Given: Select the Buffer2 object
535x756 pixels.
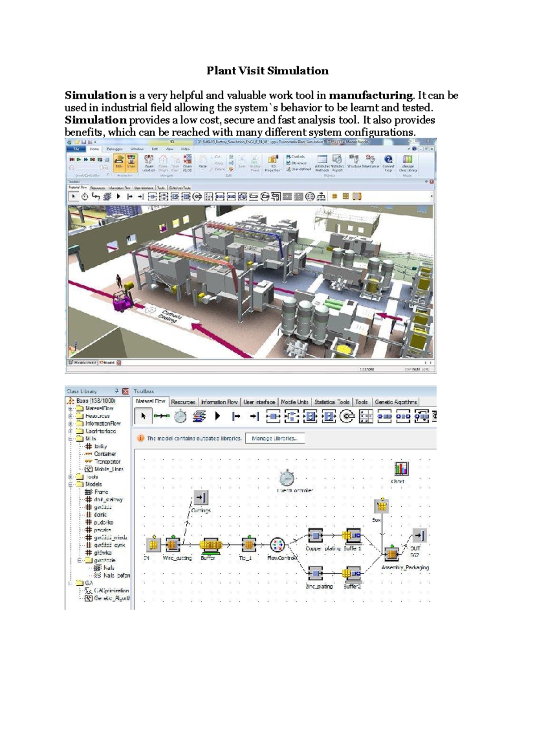Looking at the screenshot, I should (352, 574).
